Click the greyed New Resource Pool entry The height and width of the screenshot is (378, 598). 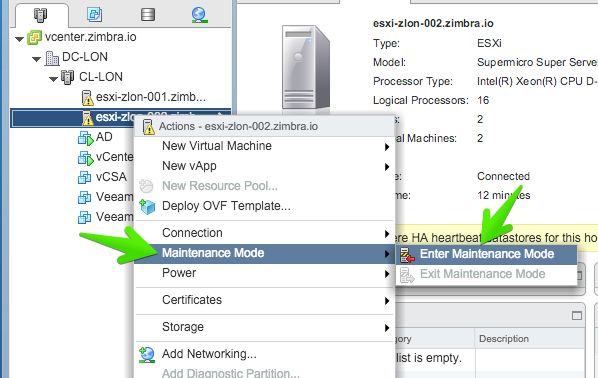click(264, 186)
